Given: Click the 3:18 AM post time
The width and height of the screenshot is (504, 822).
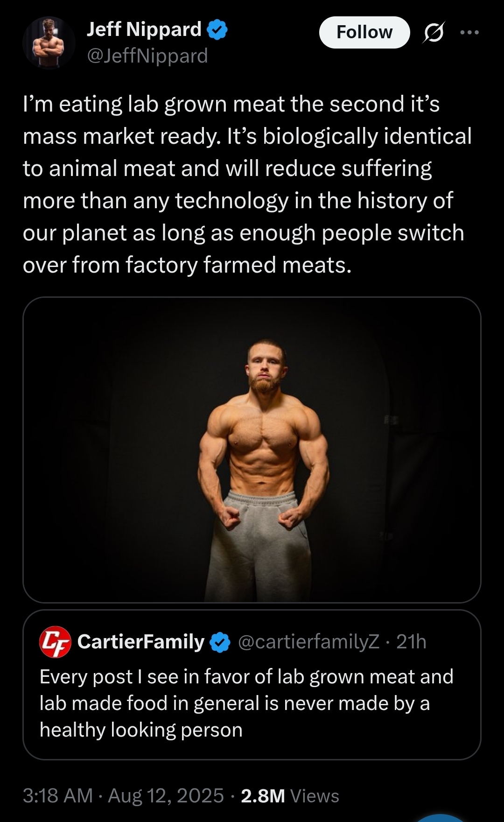Looking at the screenshot, I should click(x=58, y=796).
